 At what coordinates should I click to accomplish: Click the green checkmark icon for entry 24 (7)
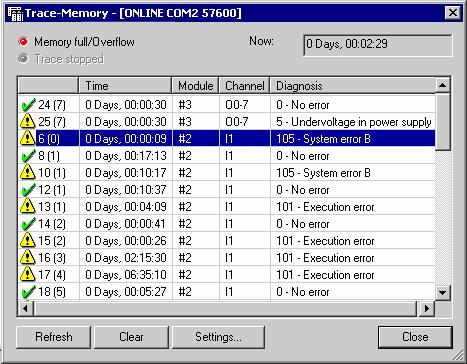click(28, 105)
